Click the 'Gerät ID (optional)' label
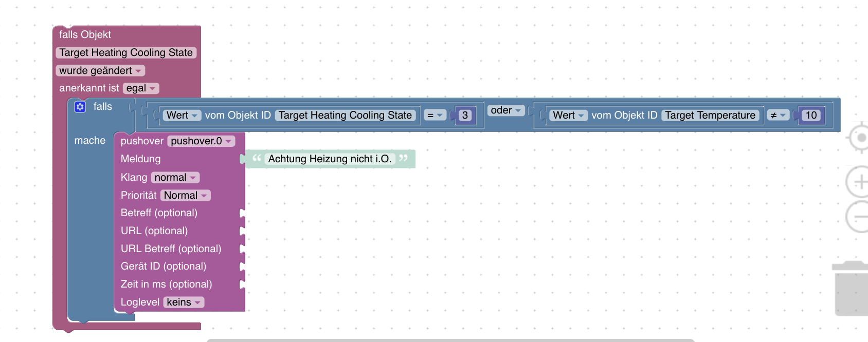This screenshot has width=868, height=342. pos(164,267)
